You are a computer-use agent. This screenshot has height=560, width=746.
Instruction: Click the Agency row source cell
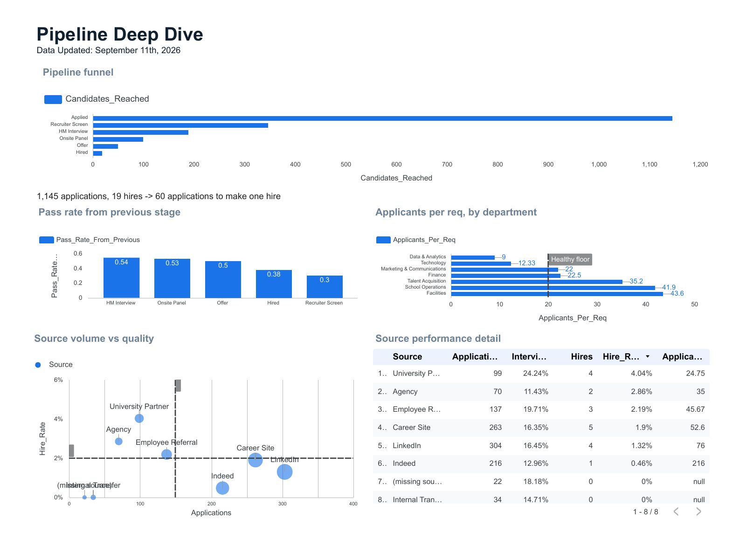click(x=405, y=392)
